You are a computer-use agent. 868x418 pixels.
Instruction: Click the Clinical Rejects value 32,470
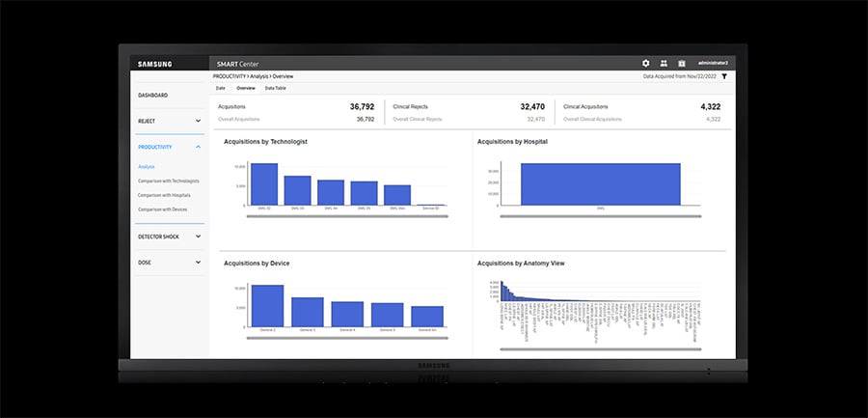tap(532, 107)
